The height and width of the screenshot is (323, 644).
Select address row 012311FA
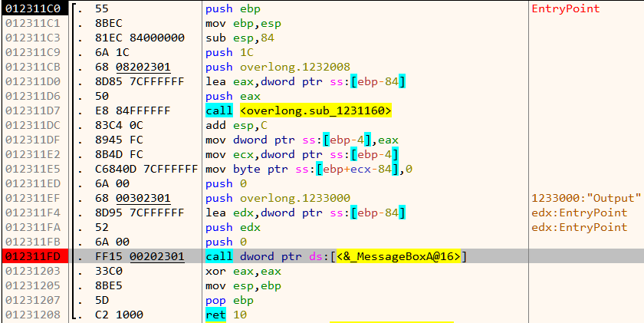tap(33, 227)
